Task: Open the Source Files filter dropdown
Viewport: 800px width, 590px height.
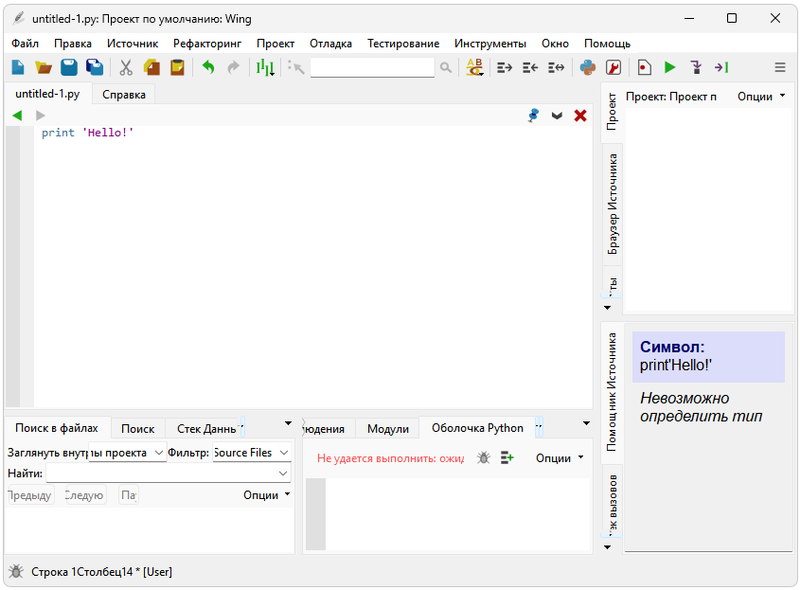Action: click(x=251, y=453)
